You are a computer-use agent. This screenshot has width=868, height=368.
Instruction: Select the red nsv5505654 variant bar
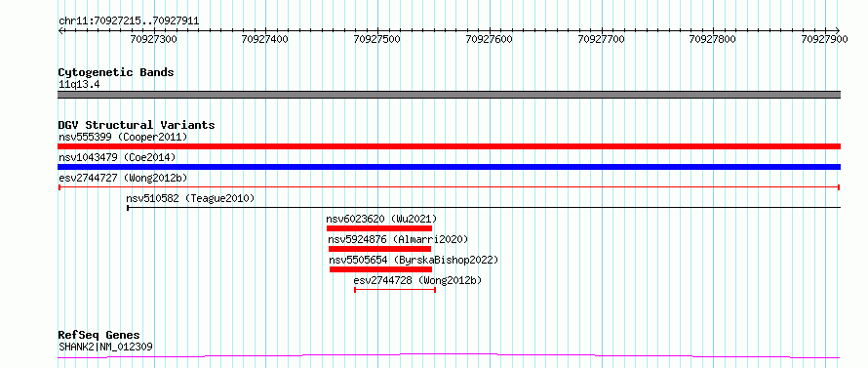pos(380,269)
